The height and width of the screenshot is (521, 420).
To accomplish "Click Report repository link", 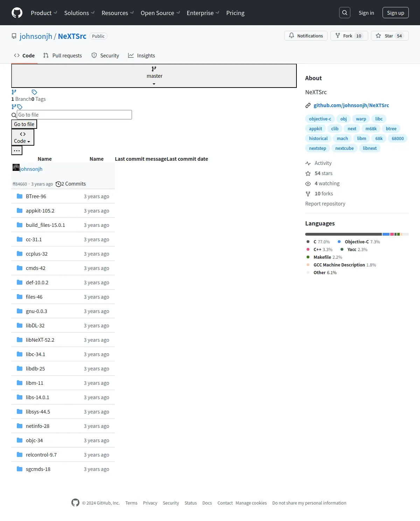I will pos(325,204).
